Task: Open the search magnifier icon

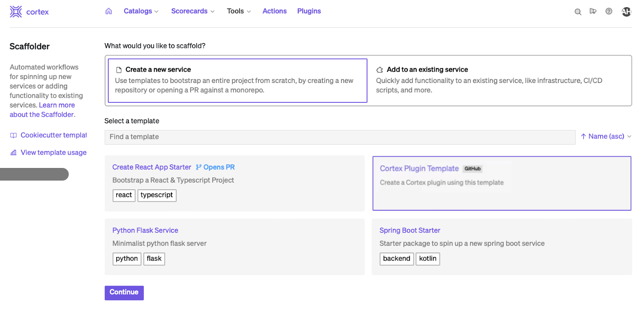Action: (x=578, y=12)
